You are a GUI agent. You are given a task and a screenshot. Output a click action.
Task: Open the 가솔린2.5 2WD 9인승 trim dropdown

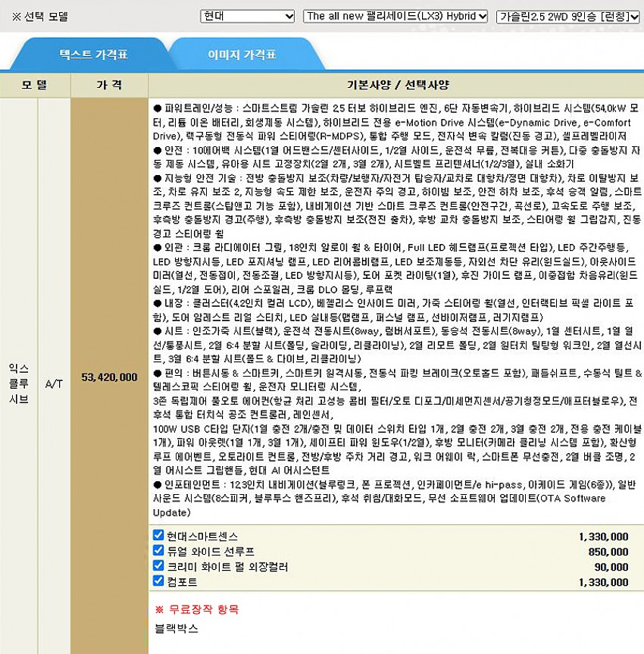[x=567, y=16]
